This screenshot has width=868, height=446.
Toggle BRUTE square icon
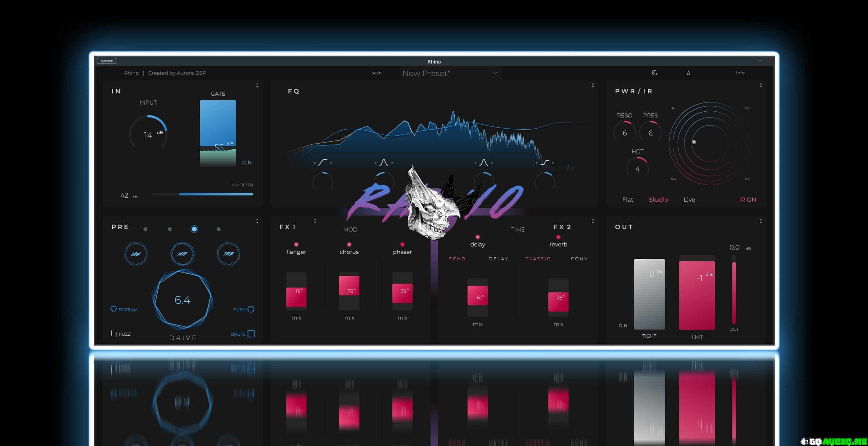pos(251,334)
